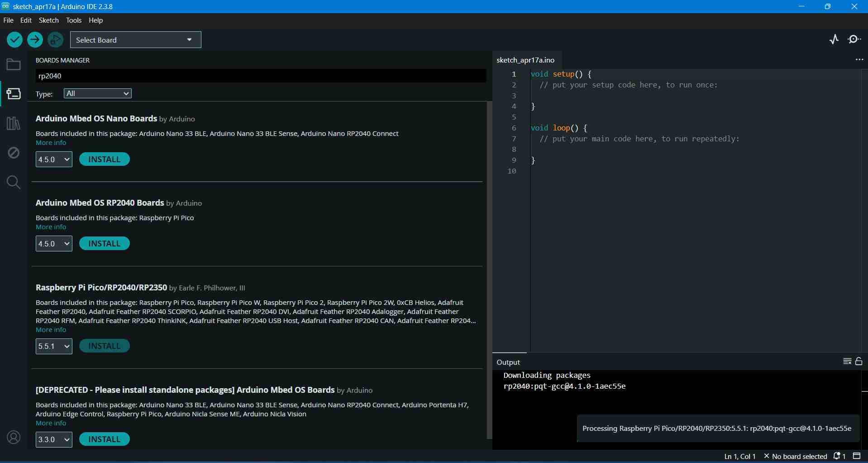This screenshot has height=463, width=868.
Task: Install deprecated Arduino Mbed OS Boards
Action: point(105,439)
